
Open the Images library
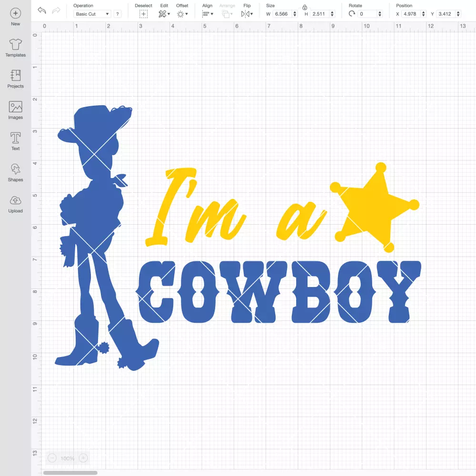pos(16,110)
